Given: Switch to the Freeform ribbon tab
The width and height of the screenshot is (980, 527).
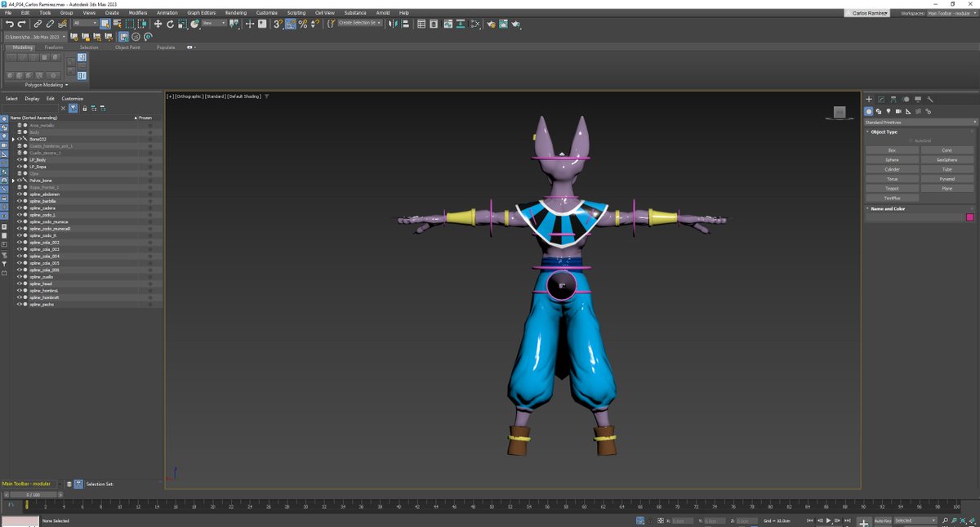Looking at the screenshot, I should tap(54, 47).
